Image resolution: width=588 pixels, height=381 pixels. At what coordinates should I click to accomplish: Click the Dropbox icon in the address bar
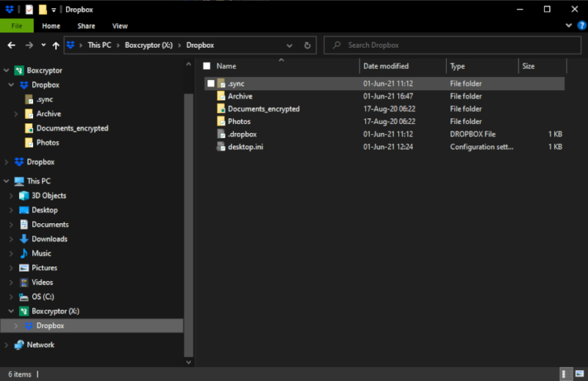(71, 45)
